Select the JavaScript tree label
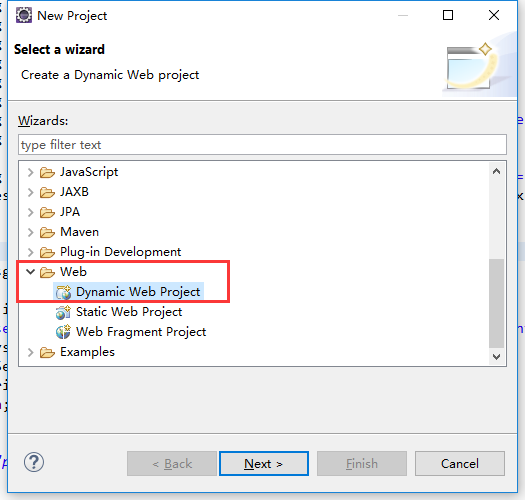 point(89,172)
